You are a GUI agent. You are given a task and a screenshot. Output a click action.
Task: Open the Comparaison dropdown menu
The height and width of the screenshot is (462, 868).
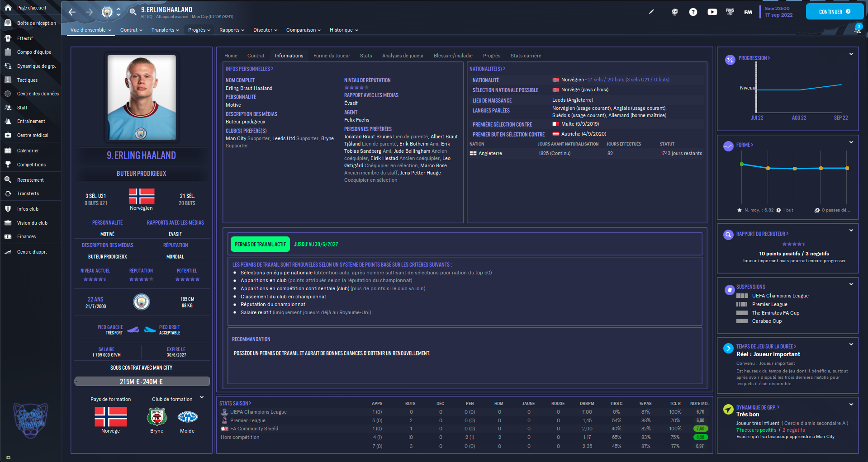click(303, 30)
